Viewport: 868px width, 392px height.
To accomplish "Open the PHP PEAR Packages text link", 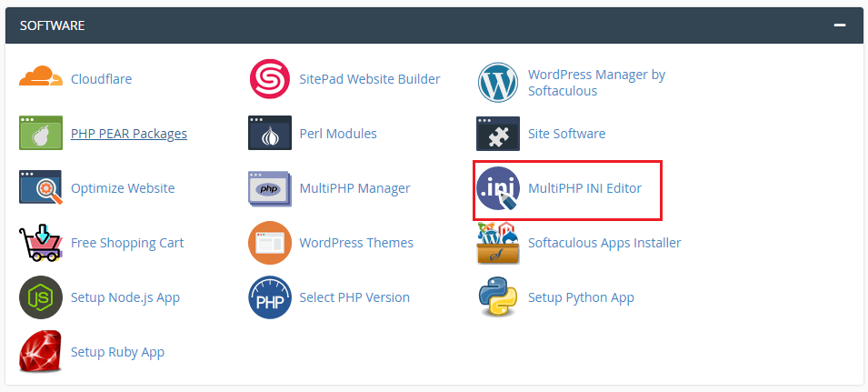I will click(129, 134).
